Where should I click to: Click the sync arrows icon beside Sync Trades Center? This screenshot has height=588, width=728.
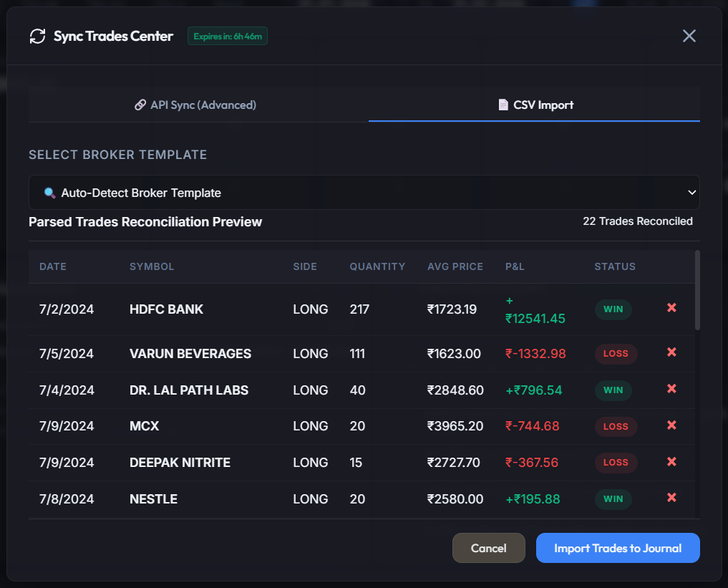coord(38,37)
